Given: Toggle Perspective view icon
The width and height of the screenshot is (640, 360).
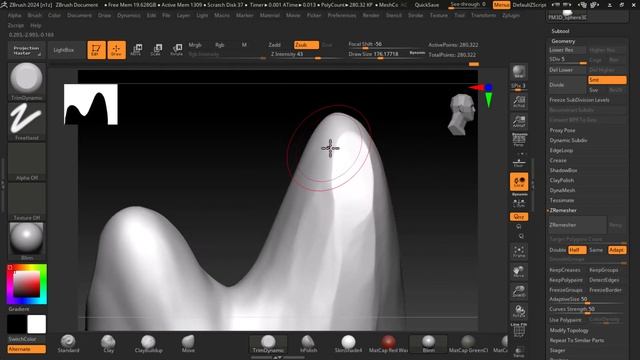Looking at the screenshot, I should pyautogui.click(x=519, y=140).
